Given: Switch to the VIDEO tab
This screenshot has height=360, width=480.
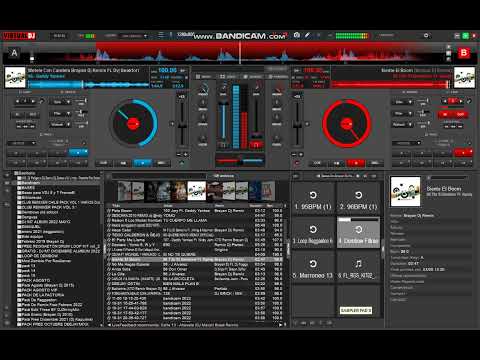Looking at the screenshot, I should [x=228, y=77].
